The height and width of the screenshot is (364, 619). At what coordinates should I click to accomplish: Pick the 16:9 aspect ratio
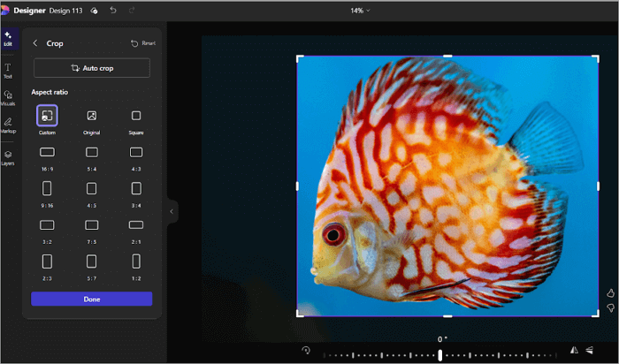click(47, 153)
